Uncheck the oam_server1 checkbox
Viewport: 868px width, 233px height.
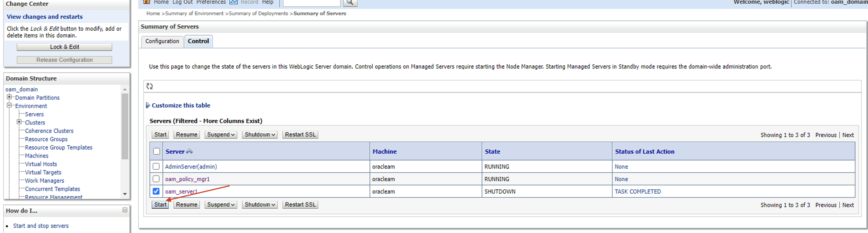coord(156,191)
